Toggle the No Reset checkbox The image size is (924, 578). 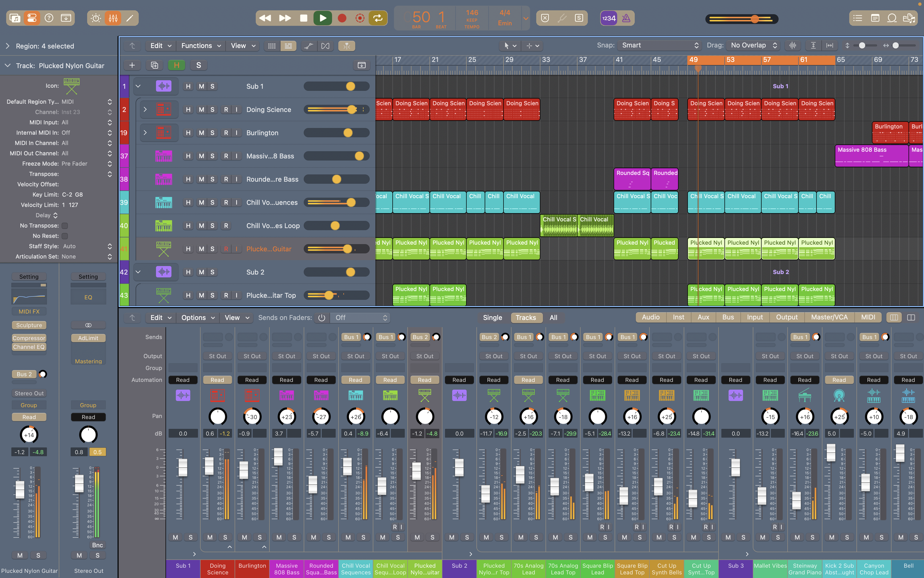click(x=65, y=236)
